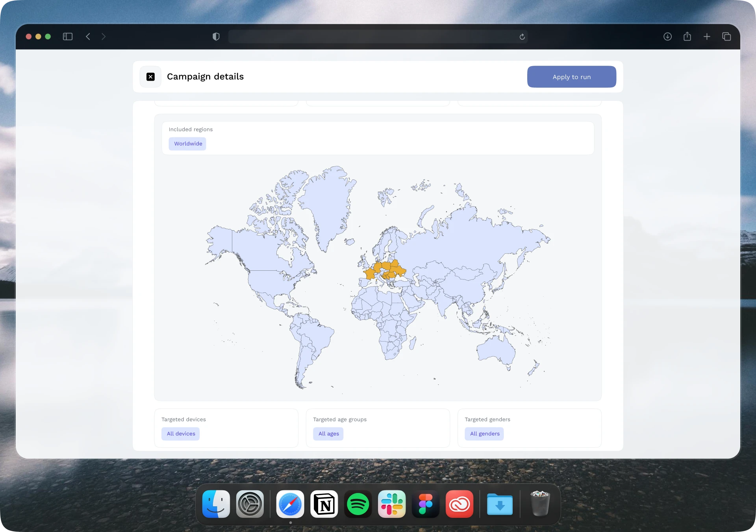The height and width of the screenshot is (532, 756).
Task: Click the All genders tag
Action: 484,434
